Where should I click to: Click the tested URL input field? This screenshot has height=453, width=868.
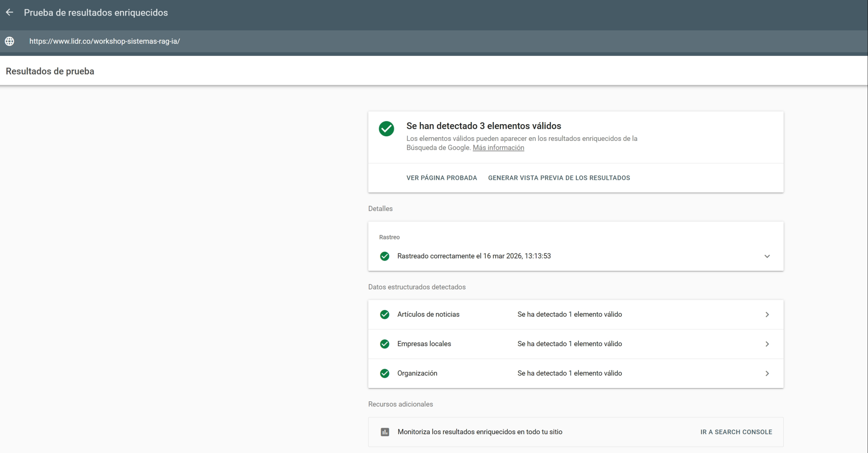[104, 41]
